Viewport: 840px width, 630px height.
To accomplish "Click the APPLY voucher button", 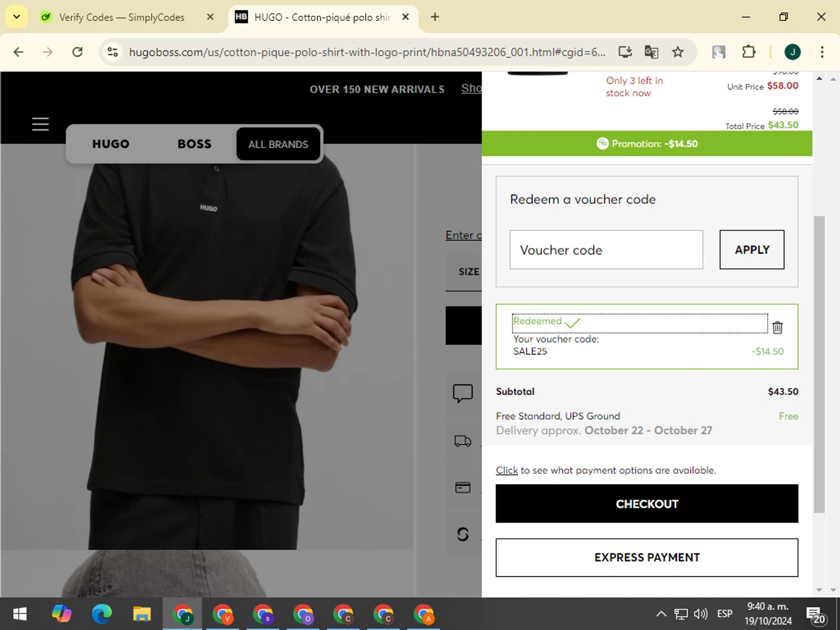I will pos(752,250).
